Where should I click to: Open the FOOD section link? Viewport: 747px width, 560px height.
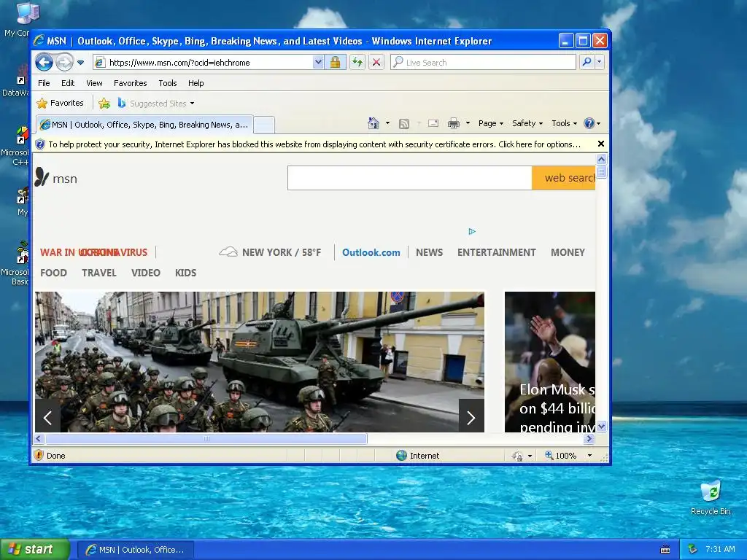[x=53, y=273]
